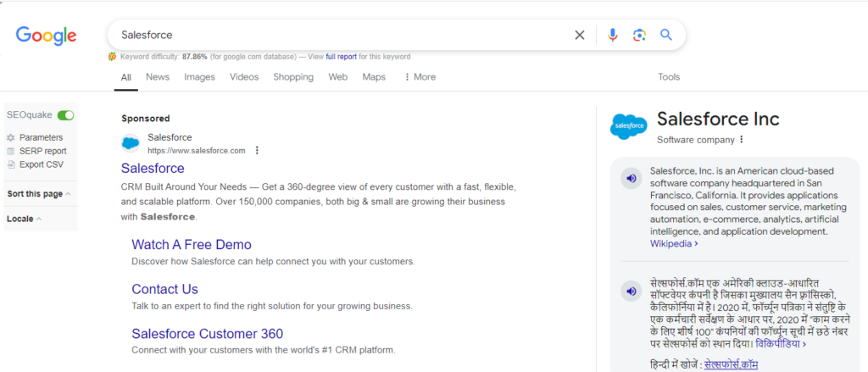Screen dimensions: 868x372
Task: Click the SERP report label
Action: (42, 151)
